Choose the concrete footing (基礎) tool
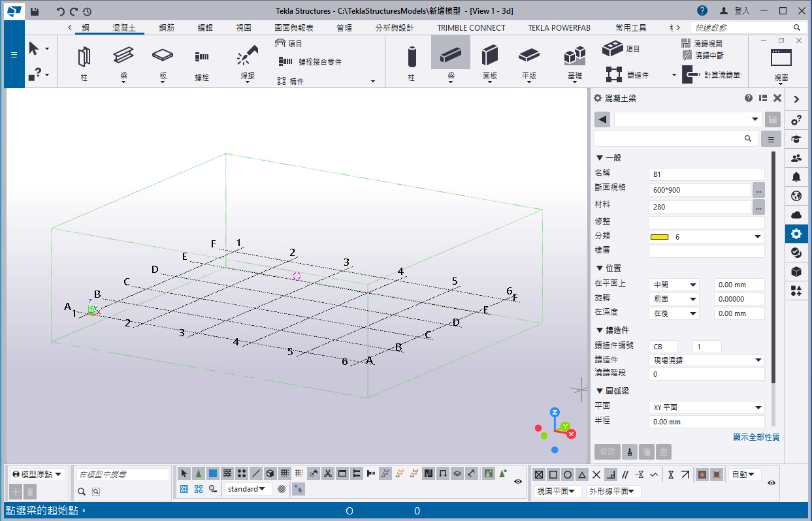 click(x=574, y=56)
